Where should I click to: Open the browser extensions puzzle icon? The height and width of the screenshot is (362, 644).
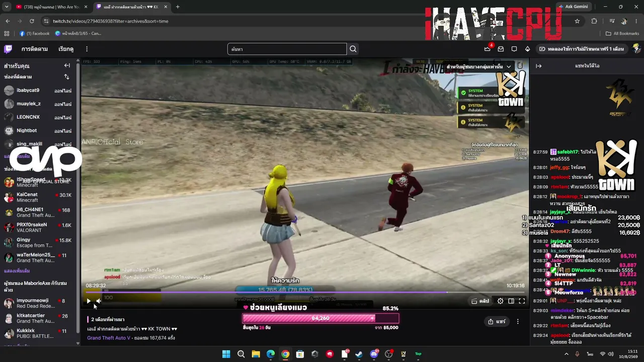click(594, 21)
